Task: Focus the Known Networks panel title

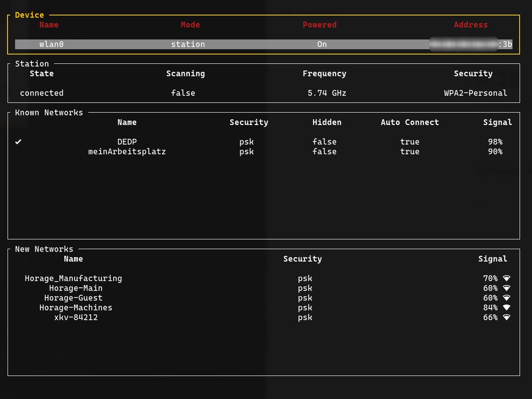Action: pyautogui.click(x=49, y=113)
